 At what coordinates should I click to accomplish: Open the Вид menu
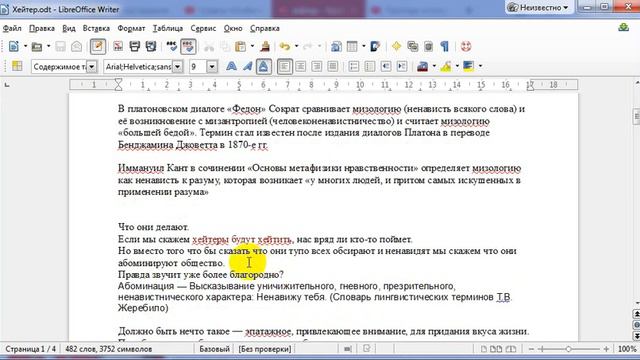click(x=69, y=28)
